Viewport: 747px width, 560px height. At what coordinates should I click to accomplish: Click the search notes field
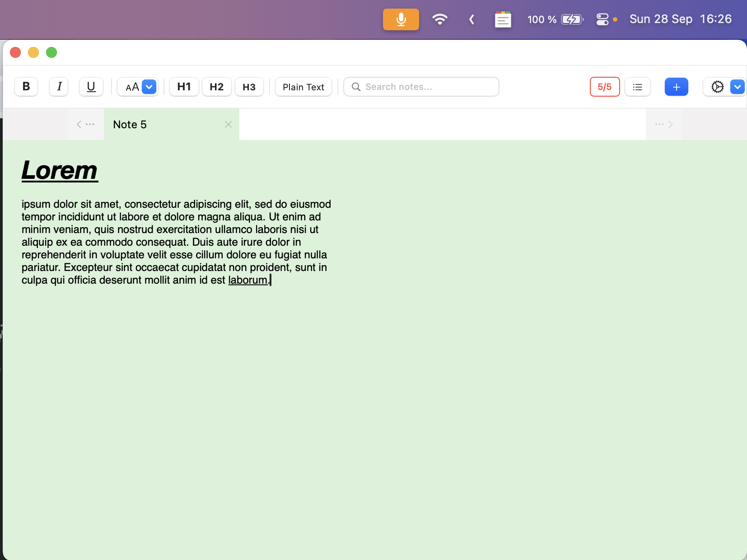(x=421, y=87)
